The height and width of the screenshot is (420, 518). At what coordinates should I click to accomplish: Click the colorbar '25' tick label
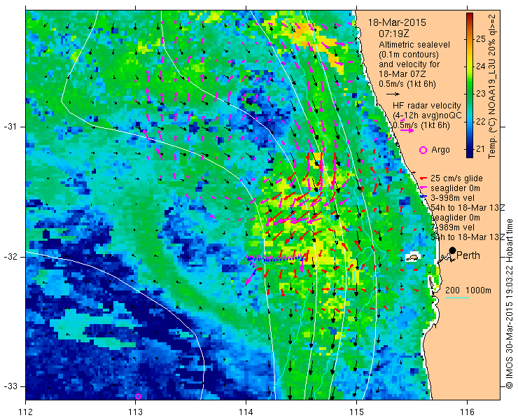(481, 39)
